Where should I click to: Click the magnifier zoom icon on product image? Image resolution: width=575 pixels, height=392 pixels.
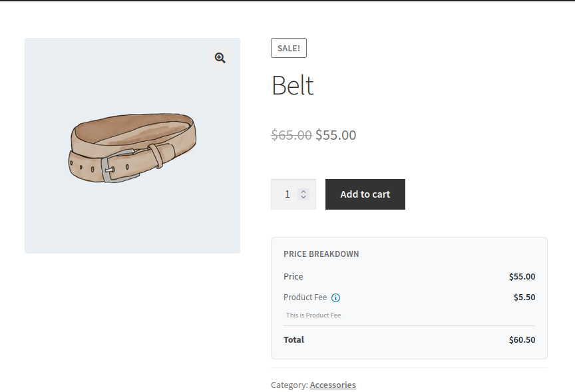220,58
